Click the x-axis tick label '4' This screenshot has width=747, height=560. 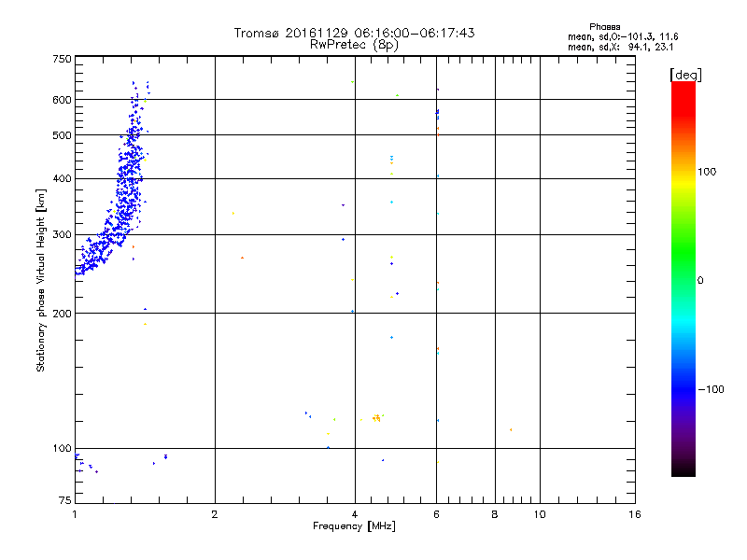355,514
